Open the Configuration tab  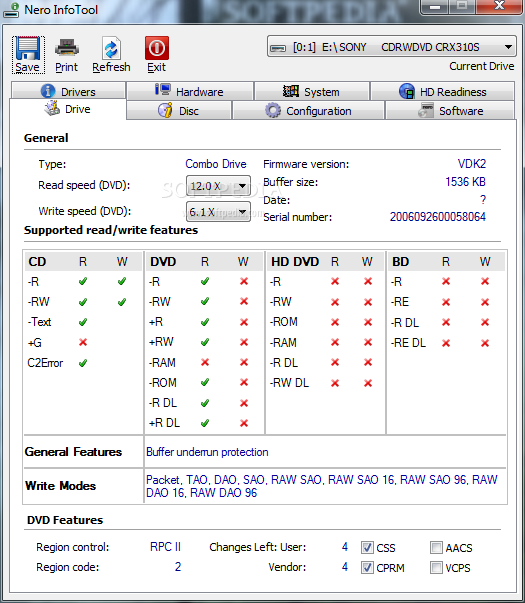point(308,110)
